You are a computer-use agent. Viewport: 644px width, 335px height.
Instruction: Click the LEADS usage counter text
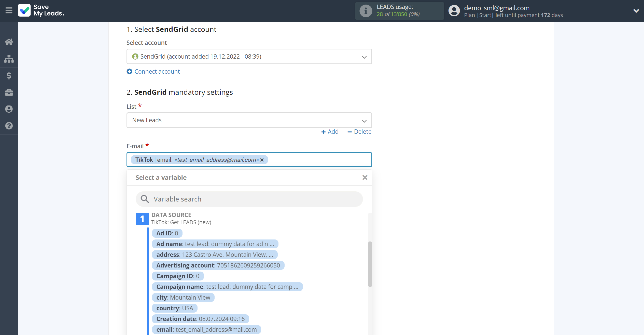[x=398, y=14]
